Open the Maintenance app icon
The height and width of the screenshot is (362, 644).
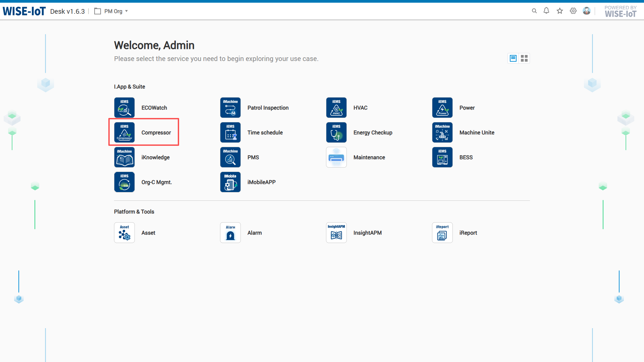336,157
